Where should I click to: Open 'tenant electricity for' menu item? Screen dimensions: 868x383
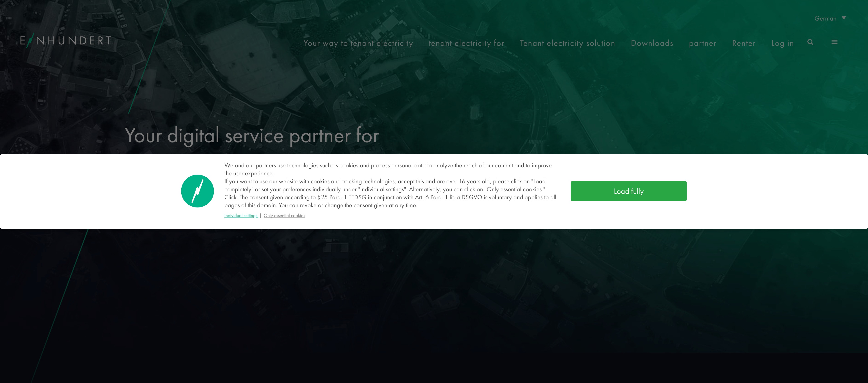coord(466,43)
